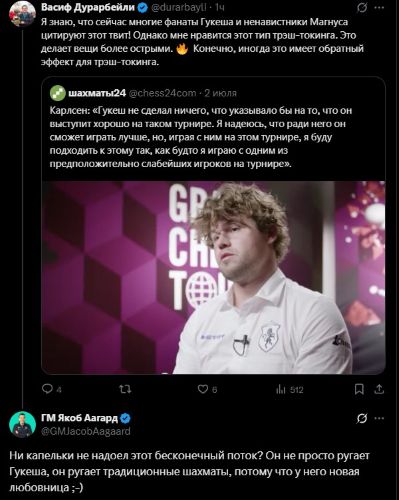
Task: Bookmark the tweet with bookmark icon
Action: pos(359,389)
